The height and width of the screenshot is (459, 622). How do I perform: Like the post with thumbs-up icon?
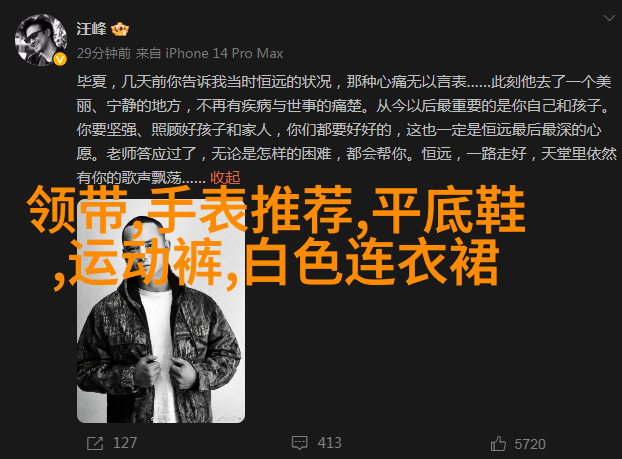click(498, 444)
